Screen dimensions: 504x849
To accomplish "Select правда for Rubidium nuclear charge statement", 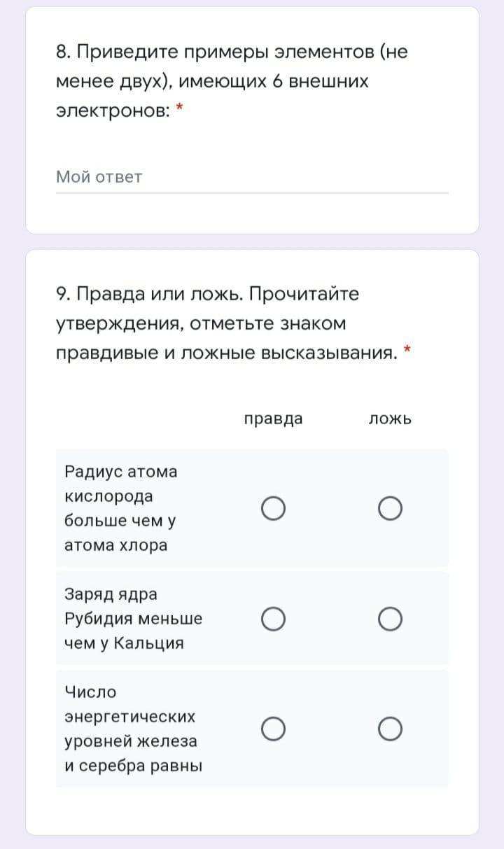I will pos(274,619).
